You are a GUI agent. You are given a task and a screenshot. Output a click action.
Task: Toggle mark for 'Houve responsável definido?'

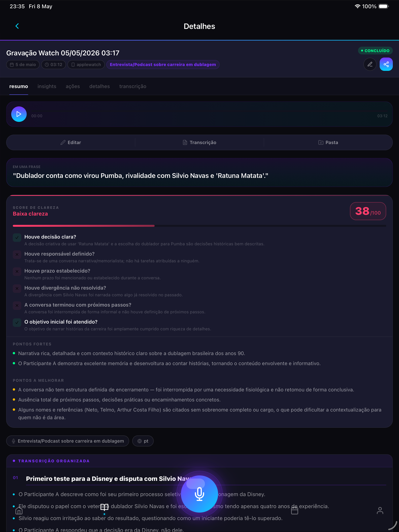(x=17, y=255)
